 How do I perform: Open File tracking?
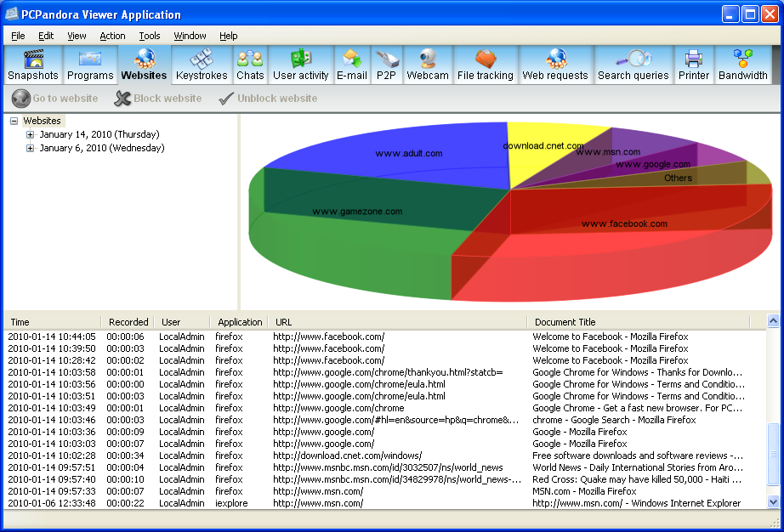pos(485,65)
